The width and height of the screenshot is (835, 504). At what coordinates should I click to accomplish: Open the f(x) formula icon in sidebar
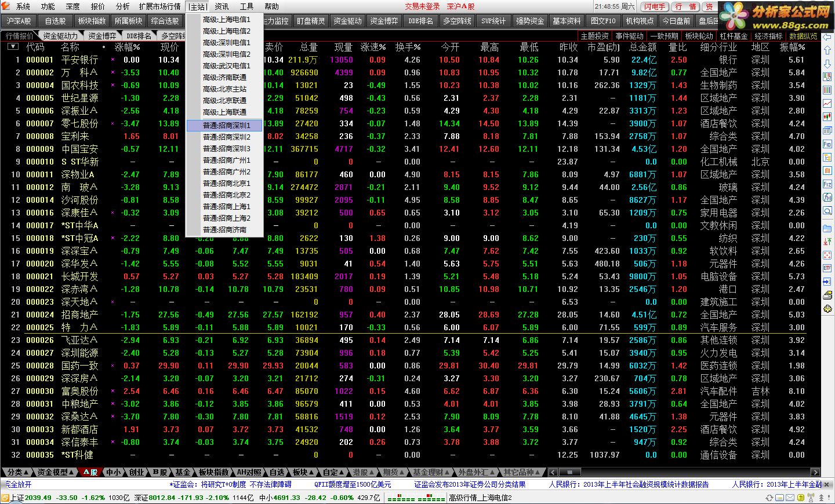point(827,197)
